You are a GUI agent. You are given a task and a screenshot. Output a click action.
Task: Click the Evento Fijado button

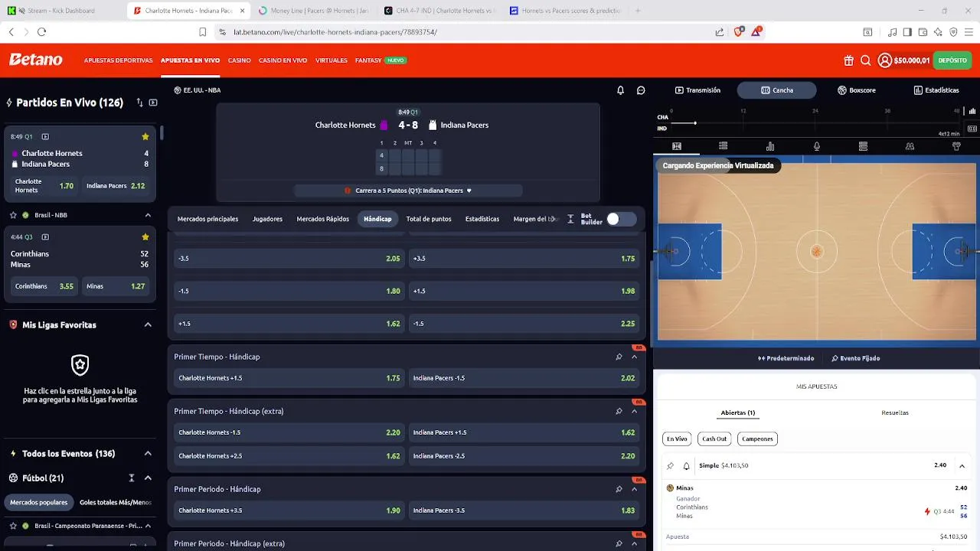tap(855, 358)
